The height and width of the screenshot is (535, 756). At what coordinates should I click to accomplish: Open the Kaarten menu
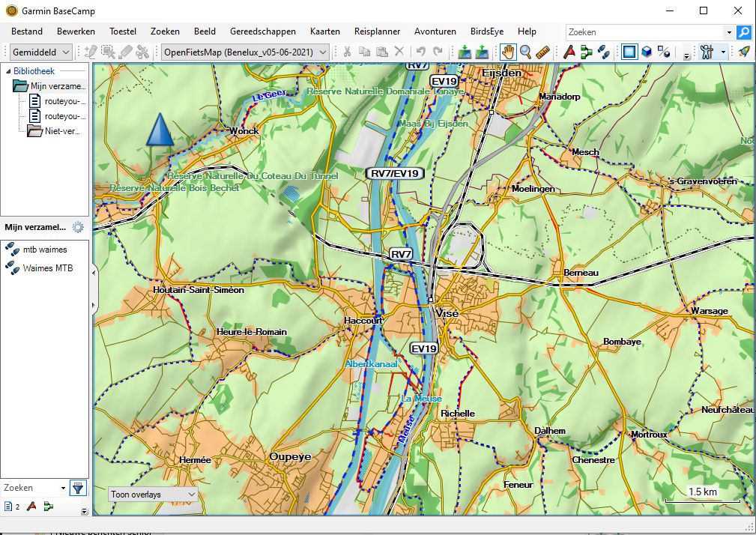(324, 31)
